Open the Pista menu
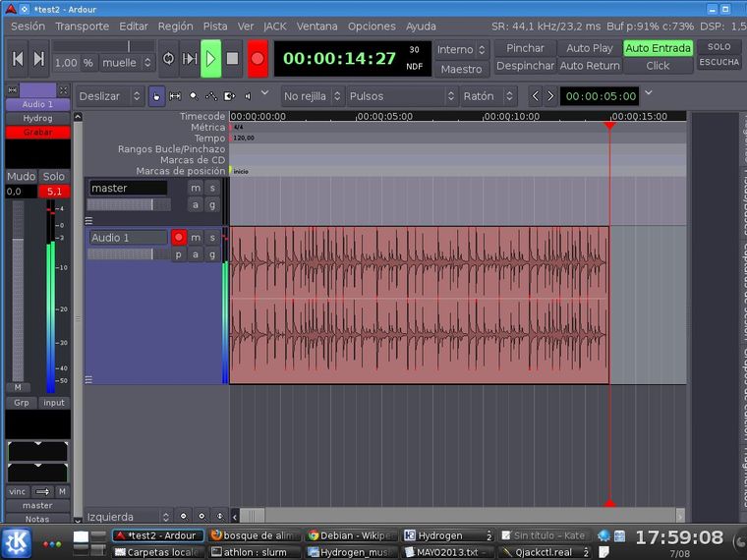 215,27
